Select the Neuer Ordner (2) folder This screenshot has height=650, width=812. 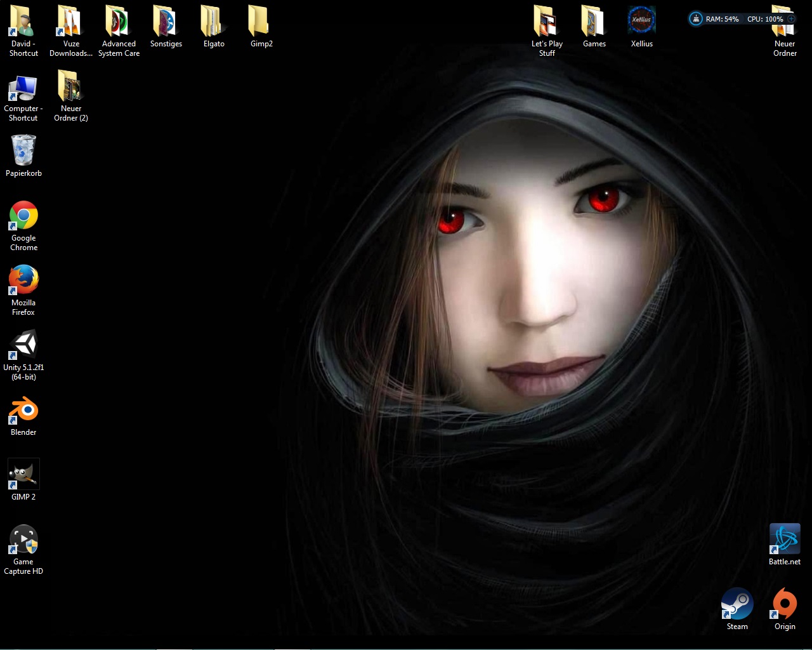pos(70,87)
